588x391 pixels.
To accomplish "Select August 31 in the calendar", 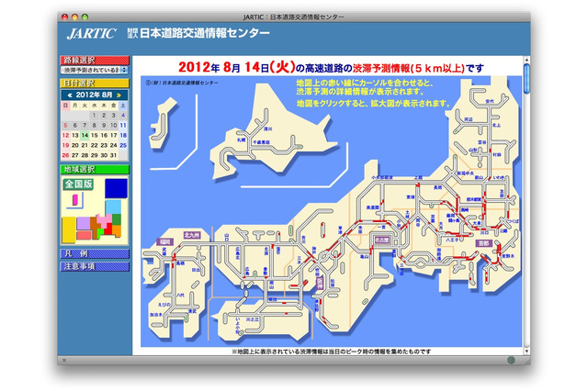I will [x=114, y=155].
